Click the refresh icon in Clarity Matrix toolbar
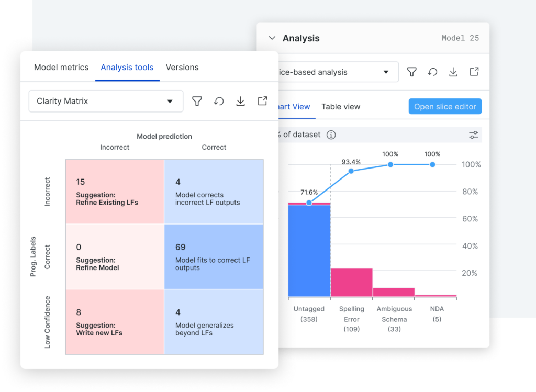The image size is (536, 392). (x=219, y=101)
